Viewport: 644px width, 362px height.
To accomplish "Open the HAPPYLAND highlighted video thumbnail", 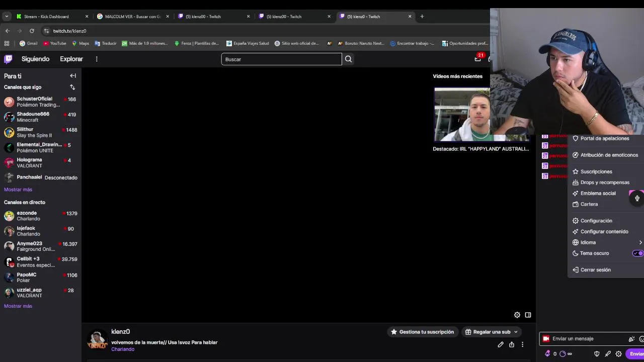I will pyautogui.click(x=481, y=115).
